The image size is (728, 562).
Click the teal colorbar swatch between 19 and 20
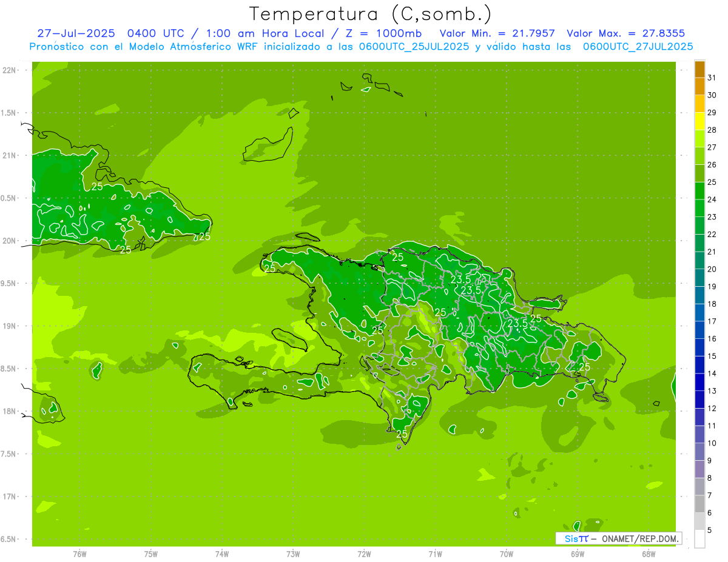click(699, 278)
